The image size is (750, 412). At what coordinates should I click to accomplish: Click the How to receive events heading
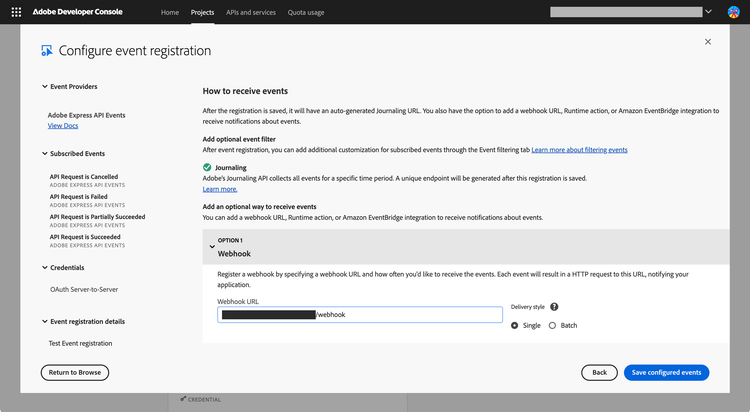tap(245, 91)
